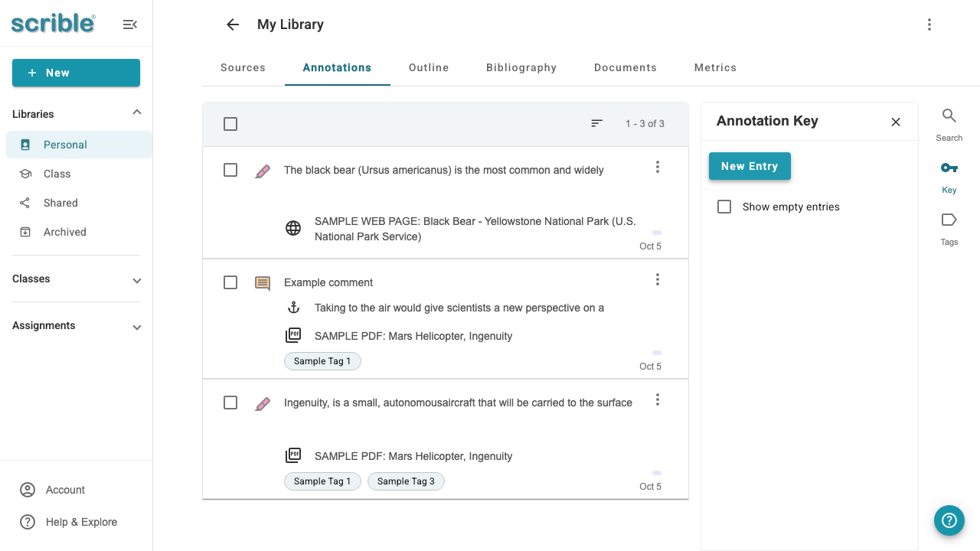980x551 pixels.
Task: Open the Class library
Action: (79, 174)
